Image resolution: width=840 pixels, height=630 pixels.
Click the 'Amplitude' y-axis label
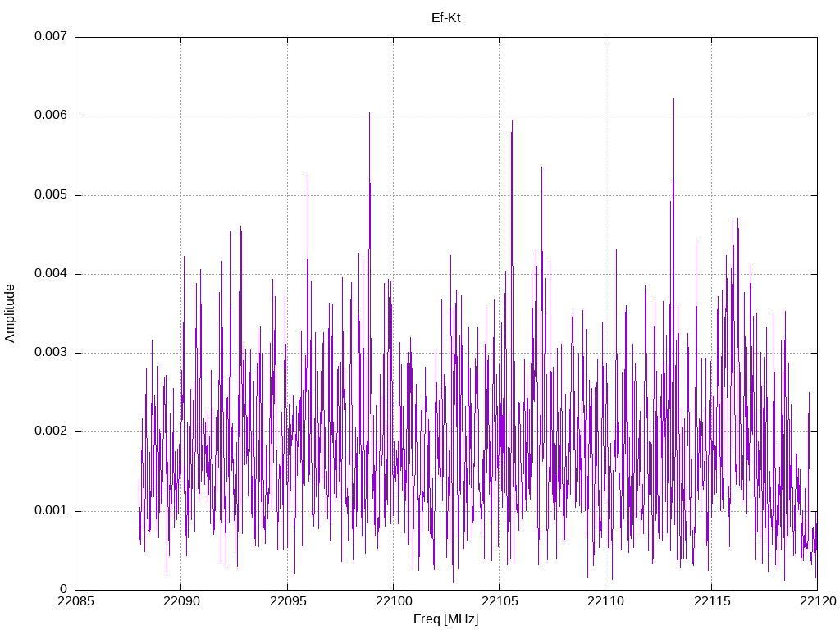[10, 313]
